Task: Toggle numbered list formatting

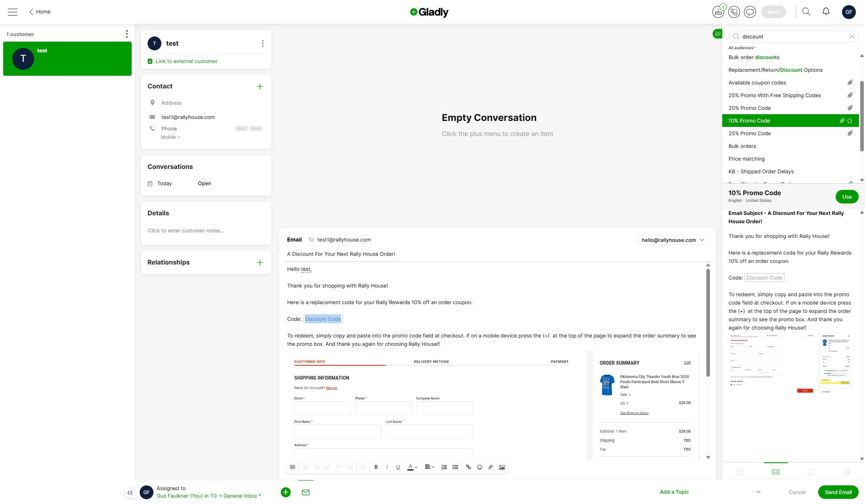Action: point(444,467)
